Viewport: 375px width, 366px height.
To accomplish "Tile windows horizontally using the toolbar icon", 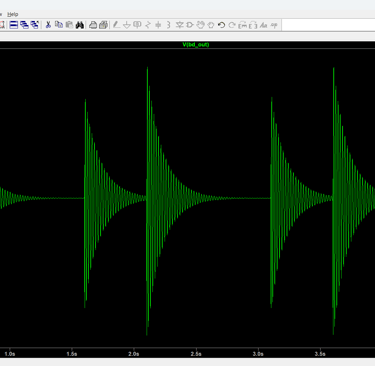I will (x=14, y=25).
